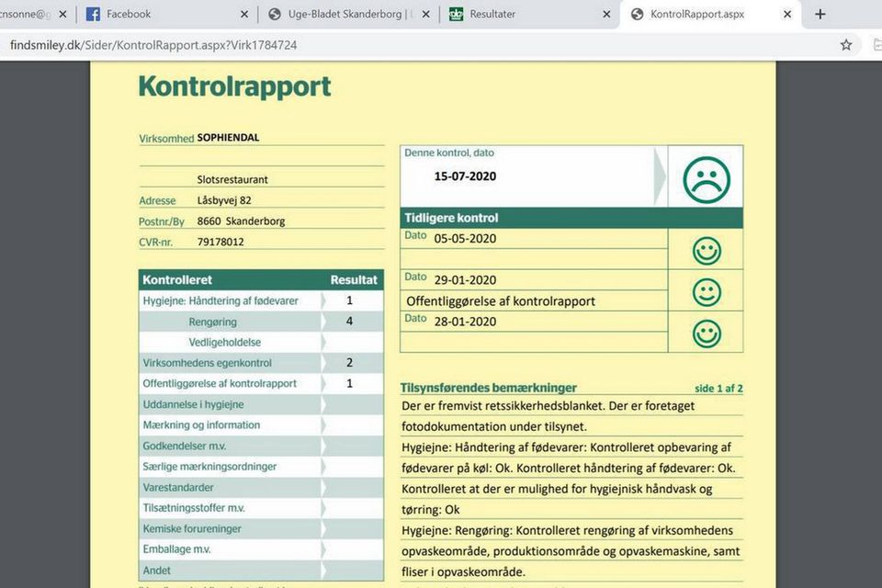Click result 2 for Virksomhedens egenkontrol
This screenshot has height=588, width=882.
pyautogui.click(x=349, y=363)
